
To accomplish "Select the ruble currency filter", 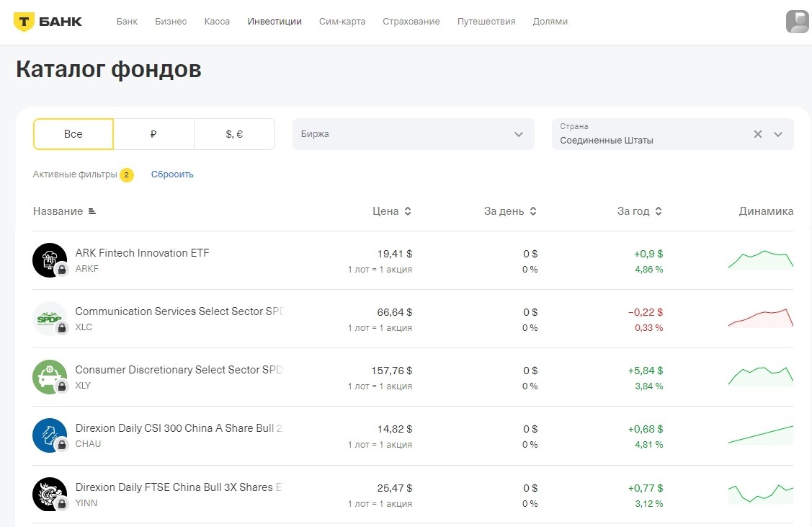I will click(153, 134).
